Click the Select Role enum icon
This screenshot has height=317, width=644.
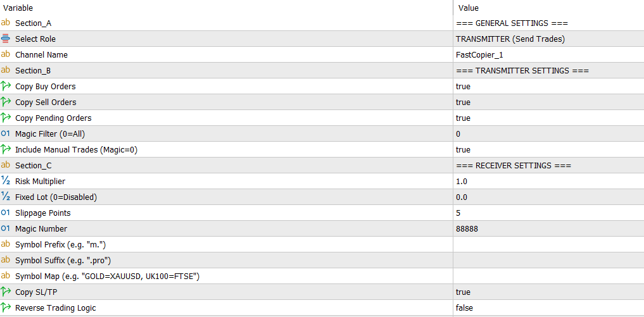(6, 39)
